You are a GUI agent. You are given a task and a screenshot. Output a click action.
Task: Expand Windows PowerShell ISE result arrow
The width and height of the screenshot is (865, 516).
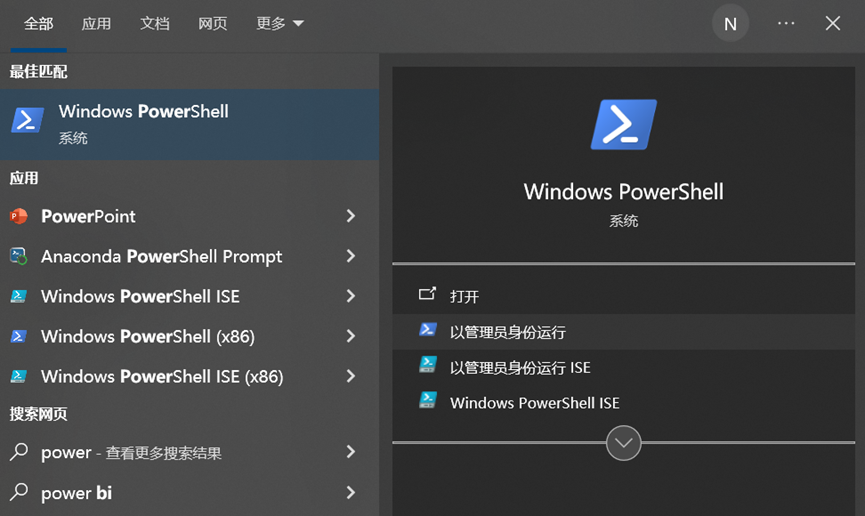click(351, 296)
